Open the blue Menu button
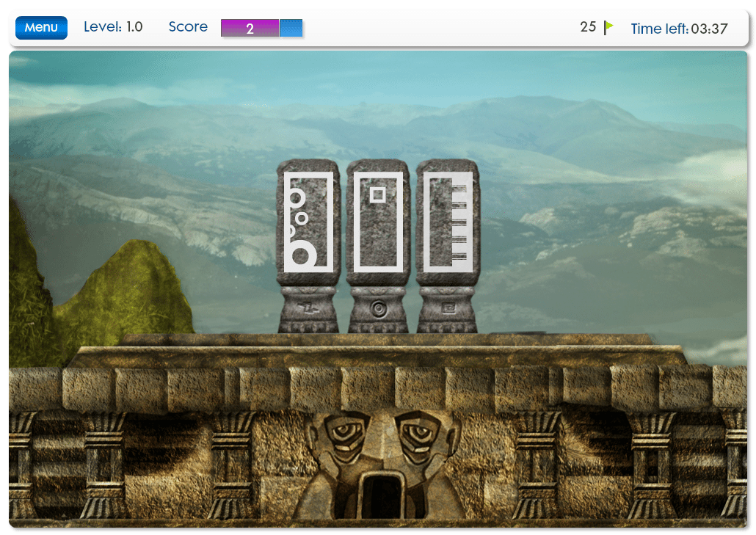The image size is (756, 535). 41,28
